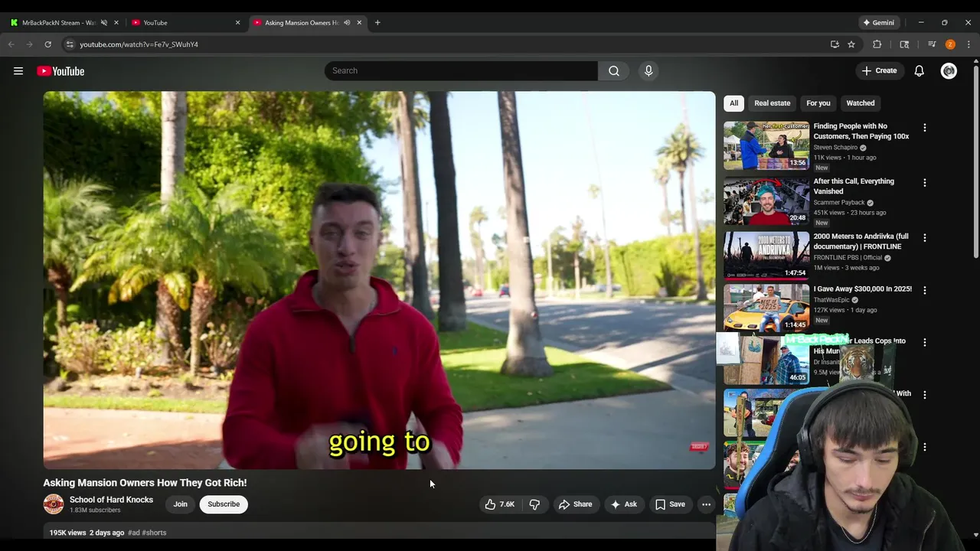The width and height of the screenshot is (980, 551).
Task: Toggle mute on MrBackPackN Stream tab
Action: click(x=104, y=22)
